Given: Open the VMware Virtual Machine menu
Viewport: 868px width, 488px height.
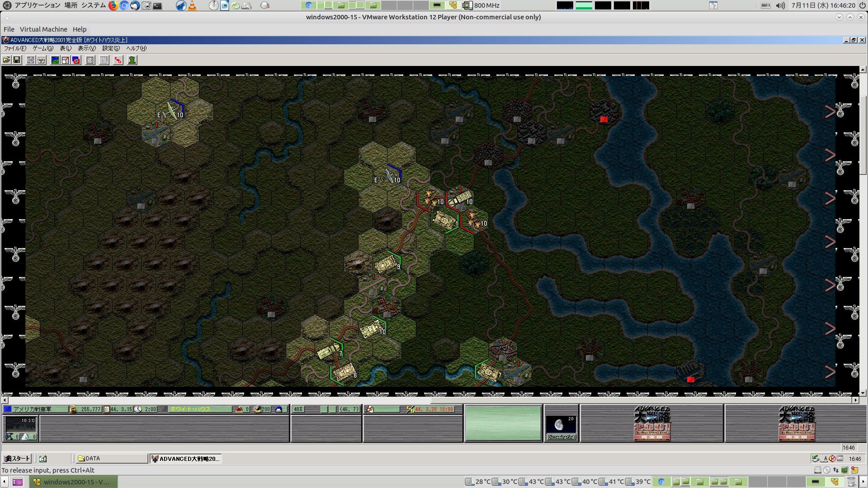Looking at the screenshot, I should (43, 29).
